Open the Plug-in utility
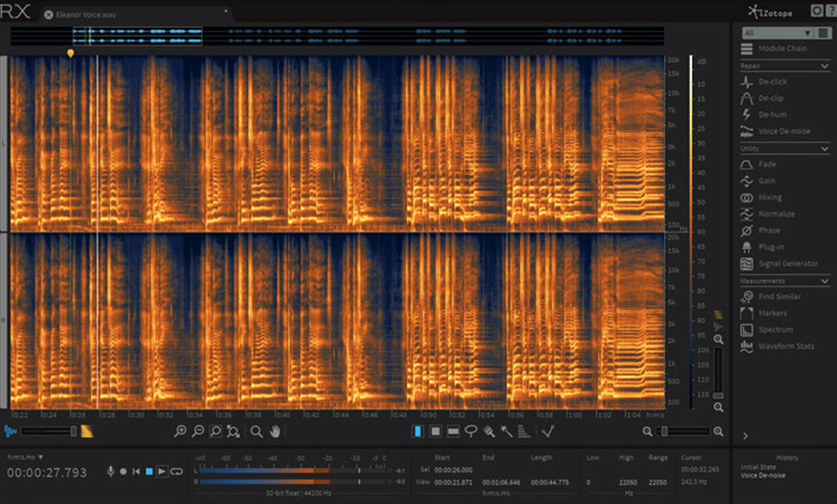Viewport: 837px width, 504px height. (763, 247)
